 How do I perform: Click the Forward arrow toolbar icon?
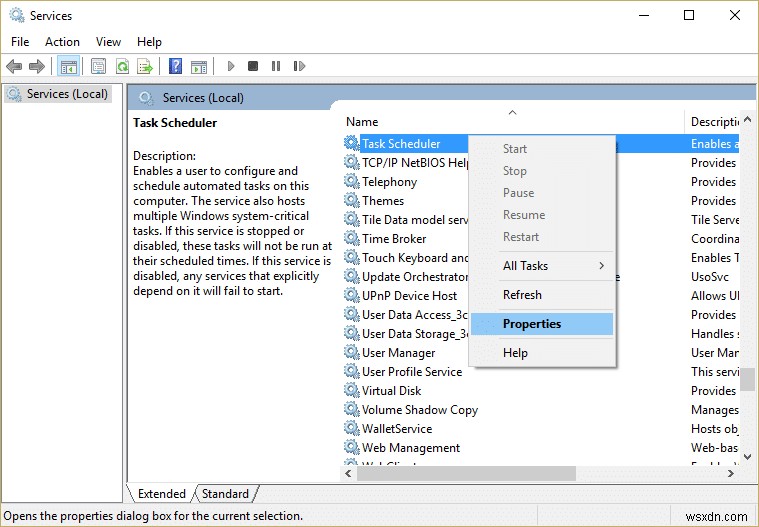tap(37, 66)
